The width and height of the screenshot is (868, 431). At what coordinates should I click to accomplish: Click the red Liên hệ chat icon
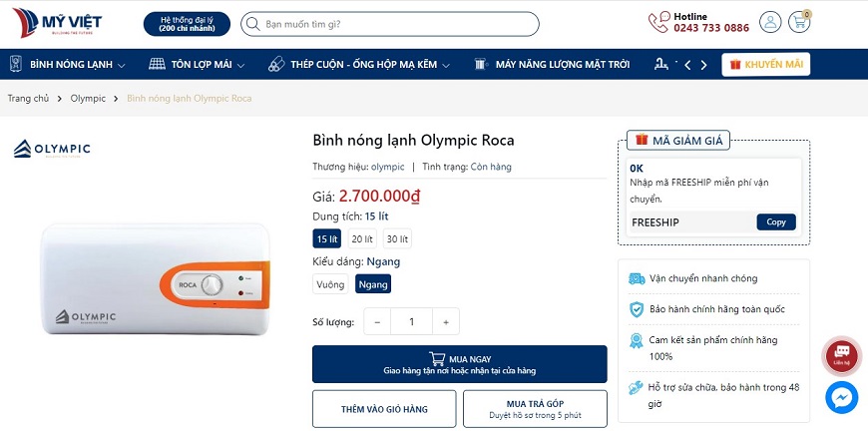[x=841, y=355]
